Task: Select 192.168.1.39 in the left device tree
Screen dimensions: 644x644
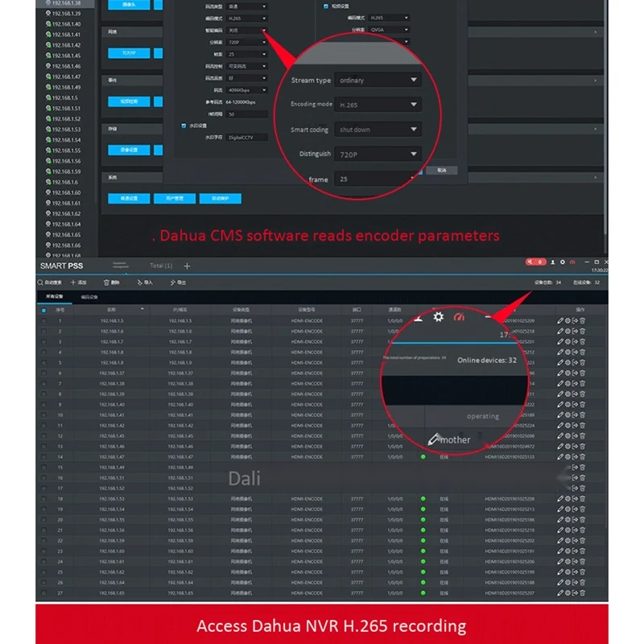Action: pyautogui.click(x=63, y=14)
